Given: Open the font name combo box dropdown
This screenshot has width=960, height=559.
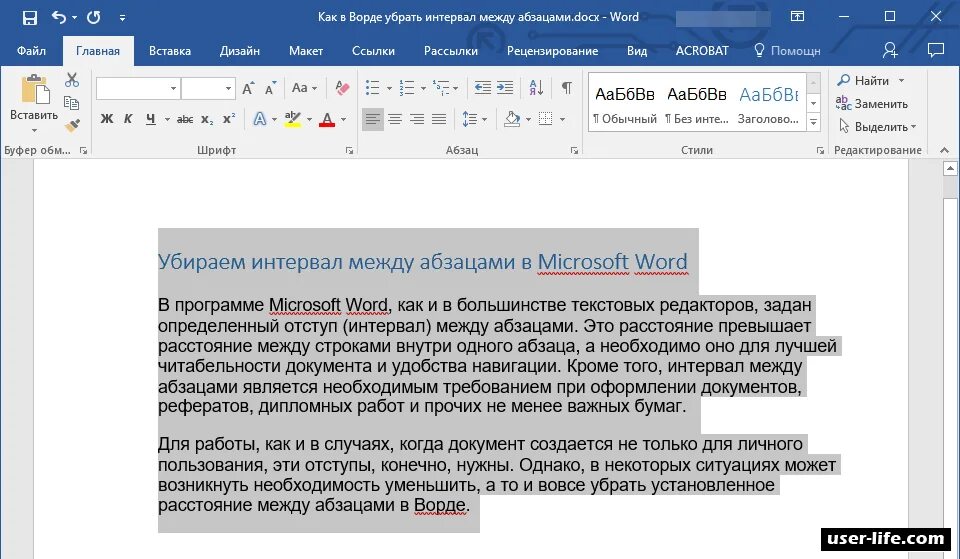Looking at the screenshot, I should click(x=173, y=89).
